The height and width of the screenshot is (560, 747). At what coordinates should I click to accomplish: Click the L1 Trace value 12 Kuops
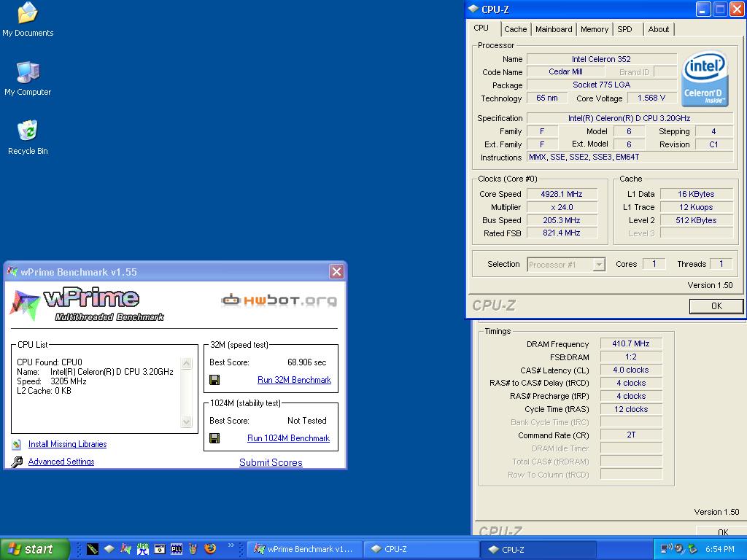click(696, 207)
